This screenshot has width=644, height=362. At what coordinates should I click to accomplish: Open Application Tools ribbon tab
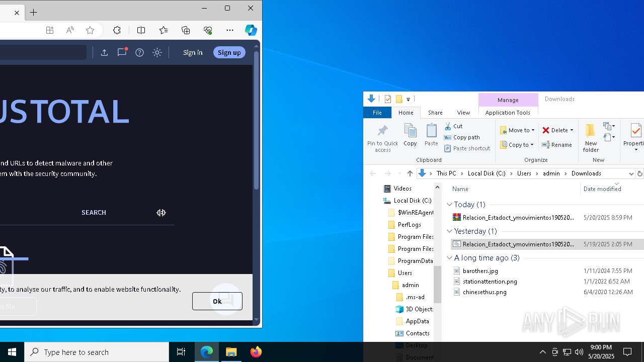[508, 113]
